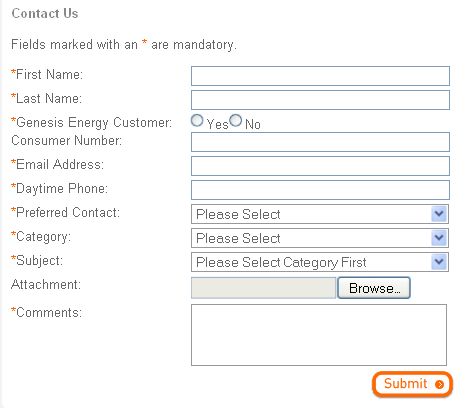
Task: Focus the Last Name input box
Action: coord(320,100)
